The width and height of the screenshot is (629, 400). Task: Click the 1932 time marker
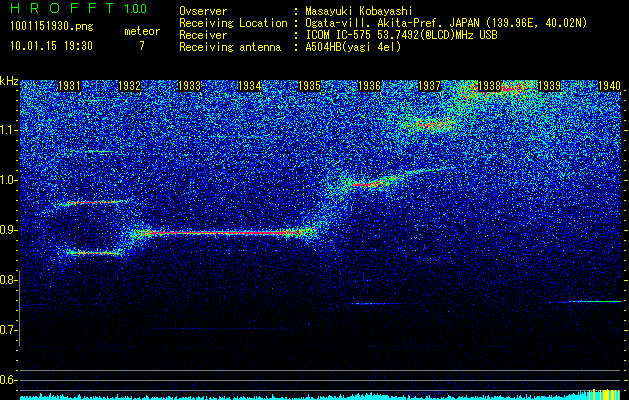(129, 86)
